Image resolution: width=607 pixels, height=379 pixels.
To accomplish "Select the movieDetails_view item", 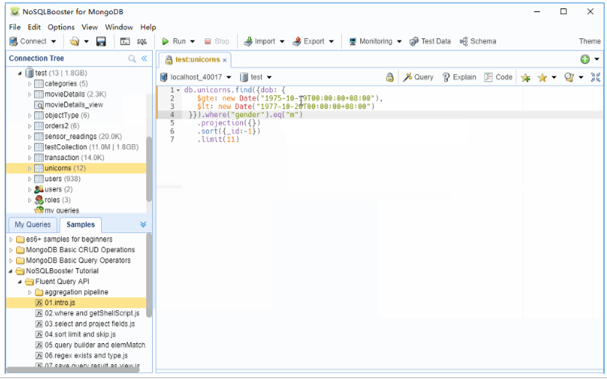I will [74, 105].
